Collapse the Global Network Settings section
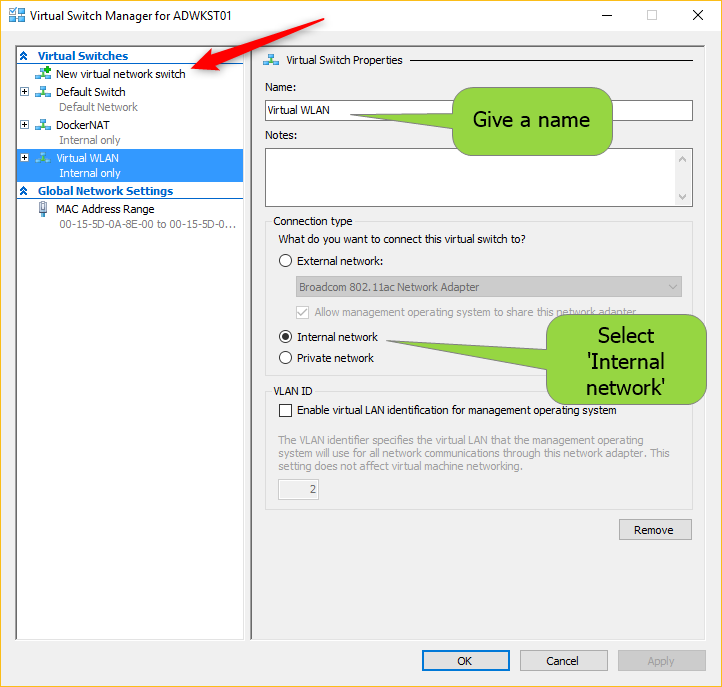This screenshot has height=687, width=722. click(x=24, y=191)
